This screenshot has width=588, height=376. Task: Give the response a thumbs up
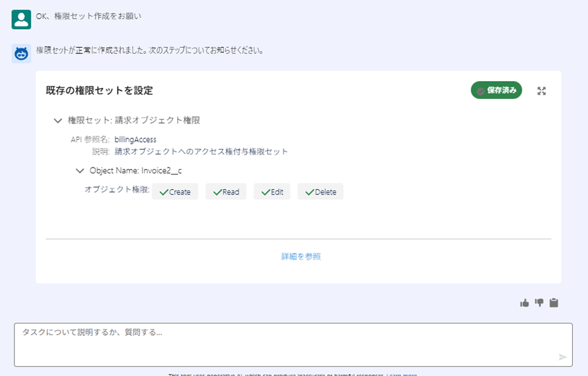click(524, 303)
